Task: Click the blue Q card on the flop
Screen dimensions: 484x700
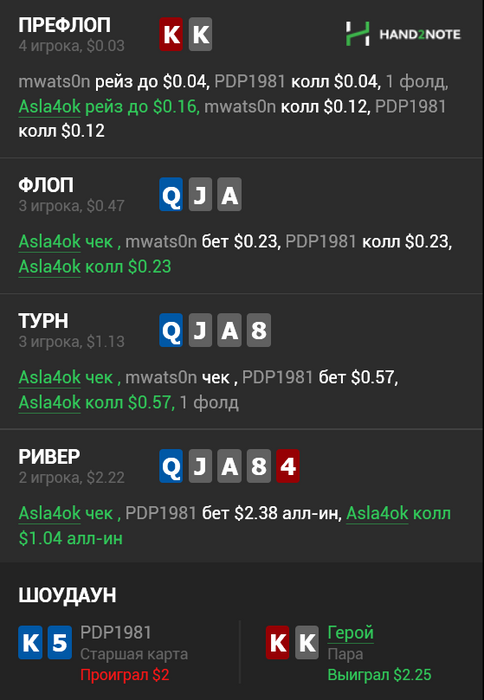Action: pos(171,194)
